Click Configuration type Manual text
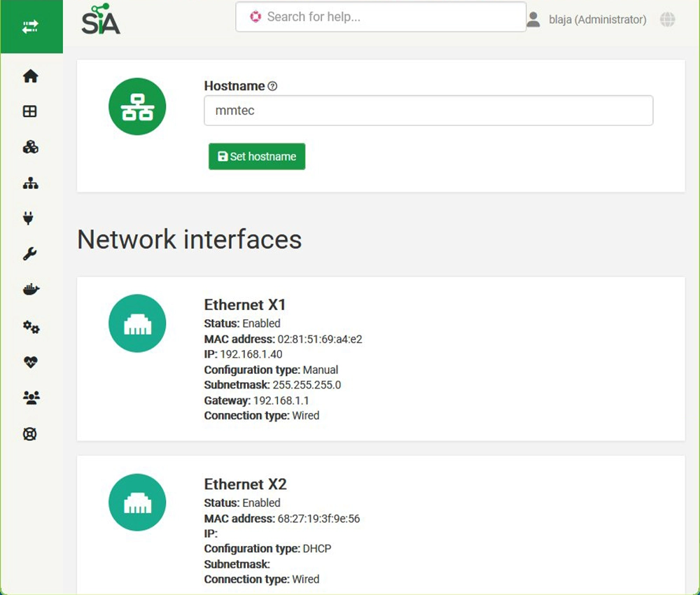Screen dimensions: 700x595 pos(271,370)
